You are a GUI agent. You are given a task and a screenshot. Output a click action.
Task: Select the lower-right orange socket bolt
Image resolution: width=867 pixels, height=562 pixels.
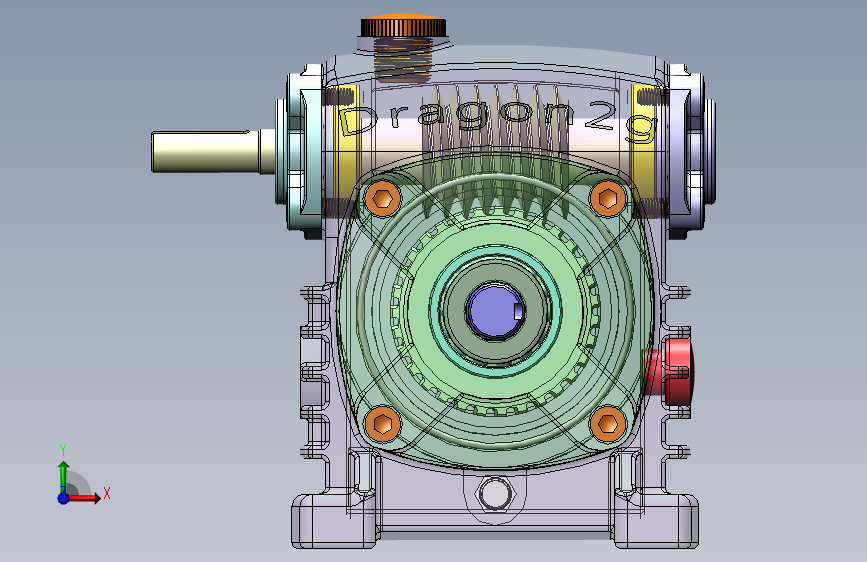[608, 424]
